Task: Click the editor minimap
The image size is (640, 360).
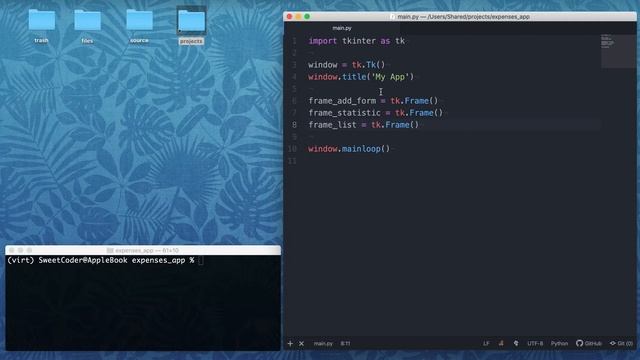Action: point(618,51)
